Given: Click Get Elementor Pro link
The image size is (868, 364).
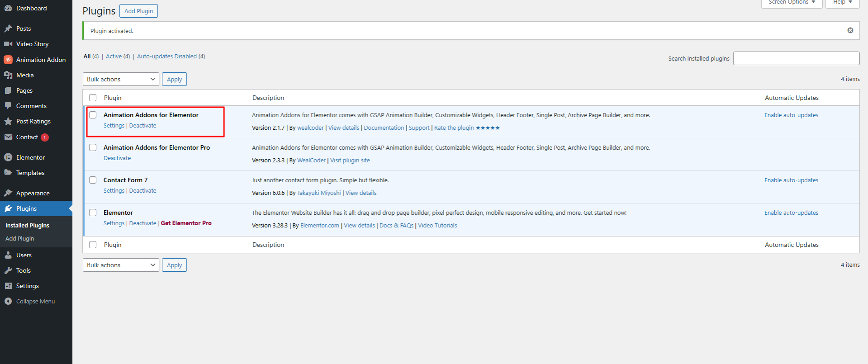Looking at the screenshot, I should point(186,223).
